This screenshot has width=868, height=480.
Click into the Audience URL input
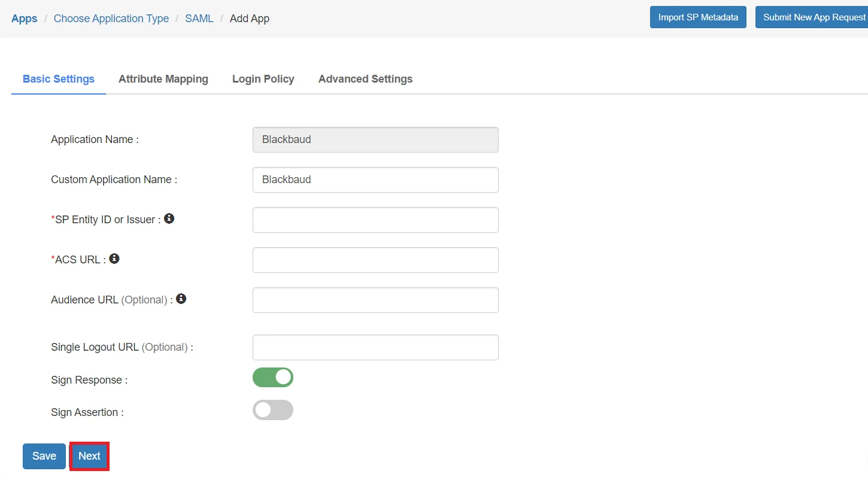tap(375, 300)
